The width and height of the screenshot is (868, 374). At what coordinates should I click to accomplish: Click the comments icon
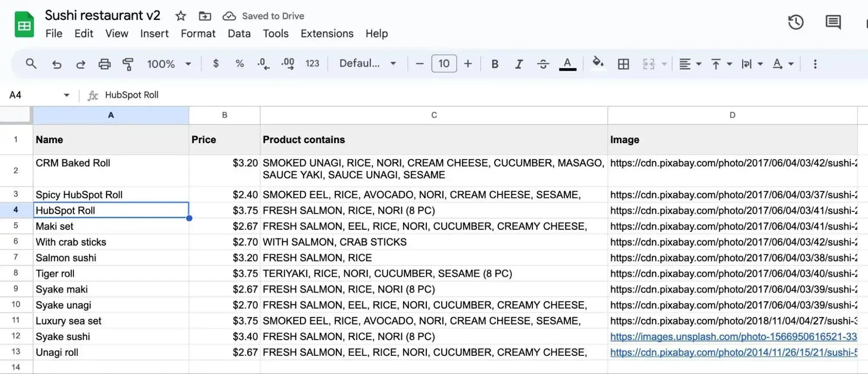pyautogui.click(x=833, y=22)
